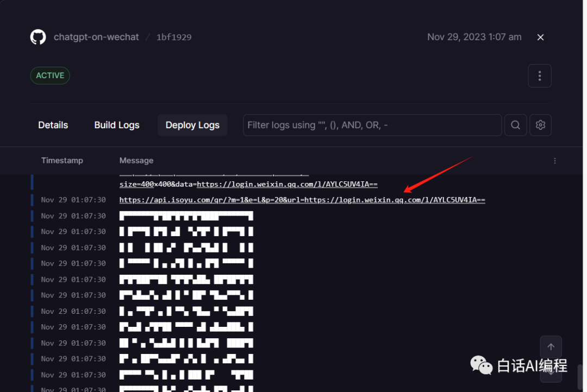Viewport: 587px width, 392px height.
Task: Open log settings gear icon
Action: [x=540, y=125]
